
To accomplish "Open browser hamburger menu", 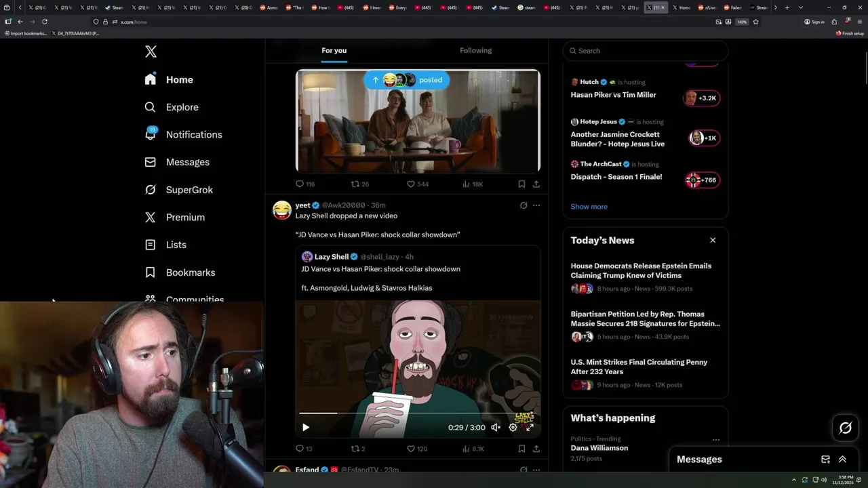I will (860, 22).
